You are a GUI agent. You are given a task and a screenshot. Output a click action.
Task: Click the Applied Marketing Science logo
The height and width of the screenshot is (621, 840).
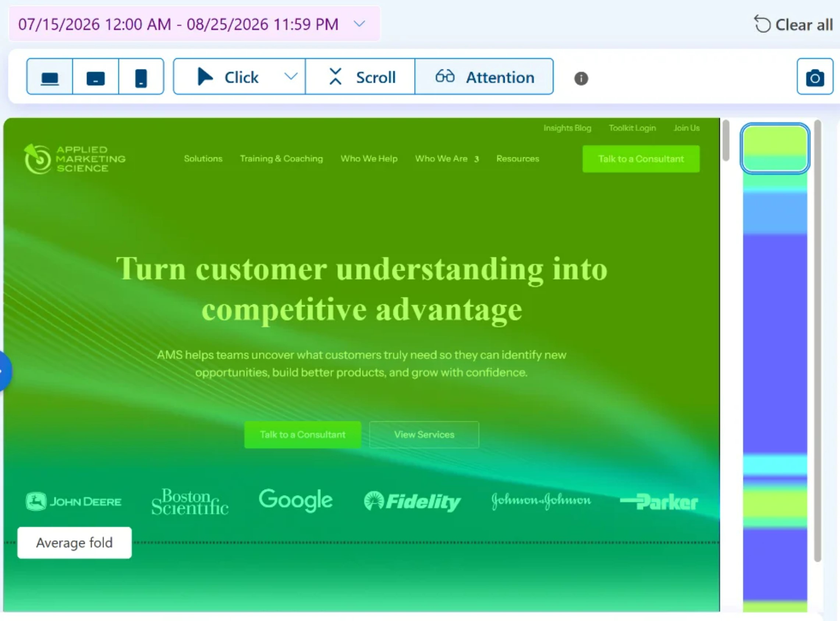coord(75,159)
